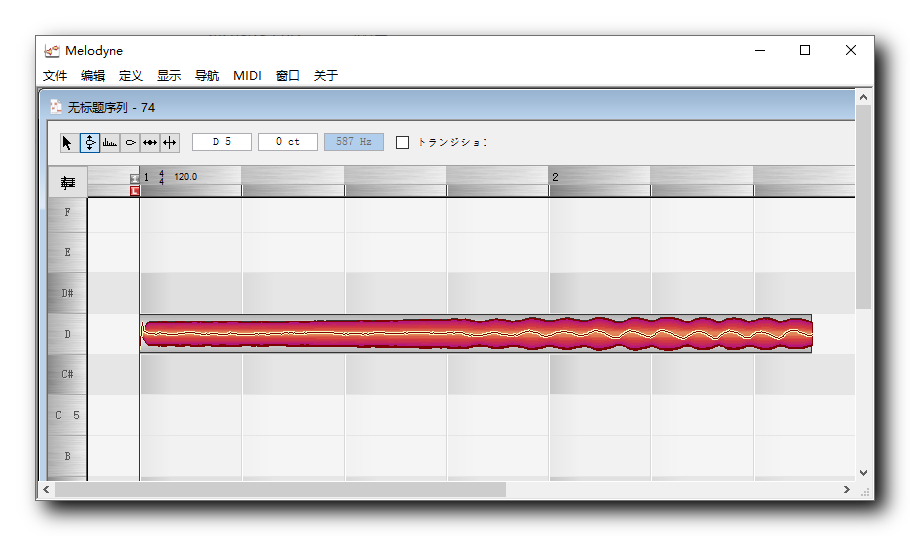Open the 窗口 menu

coord(288,75)
